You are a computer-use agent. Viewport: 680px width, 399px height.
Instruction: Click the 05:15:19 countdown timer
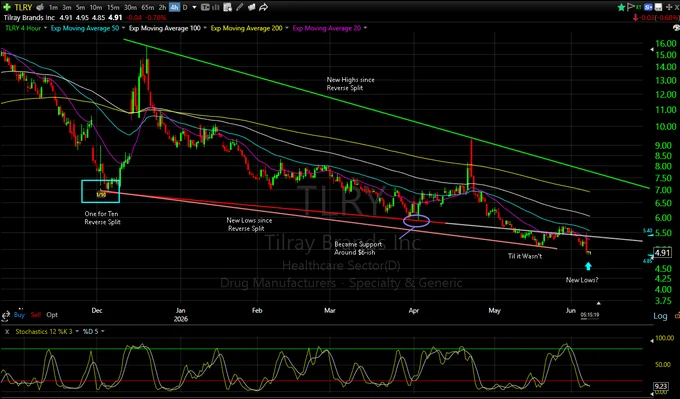click(590, 314)
